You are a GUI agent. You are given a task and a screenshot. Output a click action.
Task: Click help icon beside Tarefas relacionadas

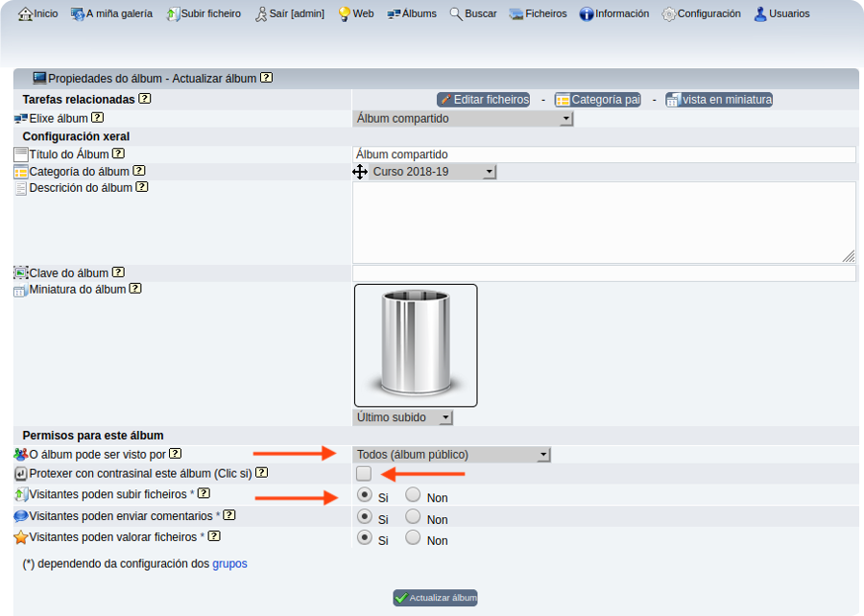144,99
